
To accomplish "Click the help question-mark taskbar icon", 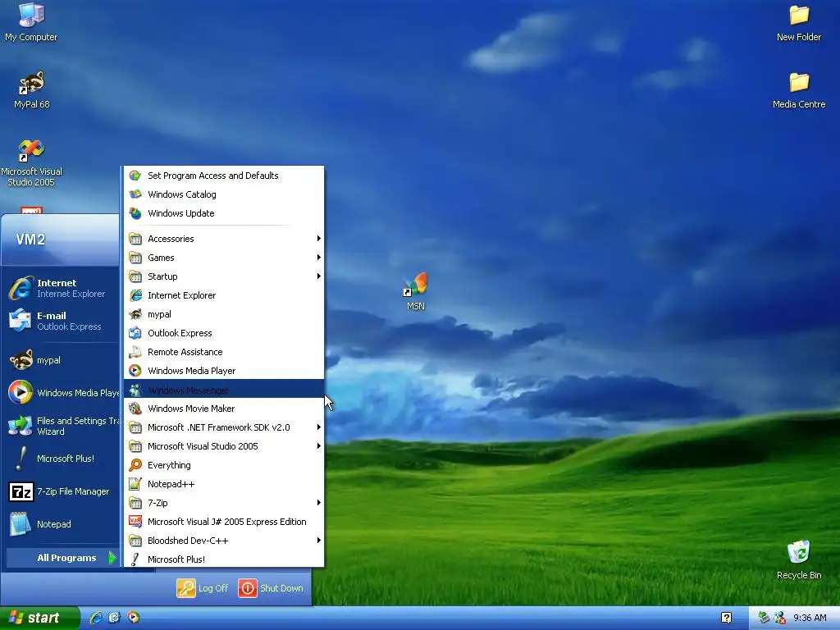I will tap(727, 618).
